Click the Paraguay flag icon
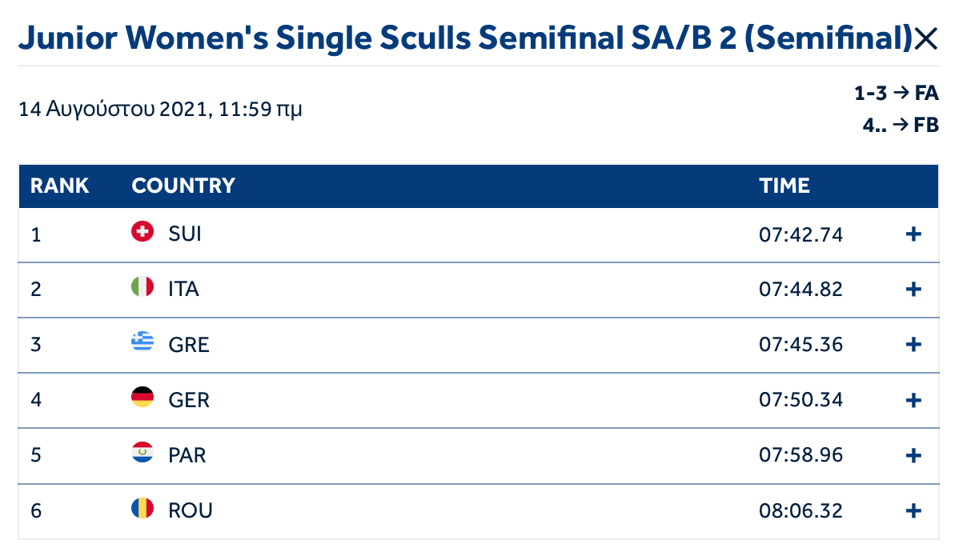The image size is (959, 560). click(142, 453)
